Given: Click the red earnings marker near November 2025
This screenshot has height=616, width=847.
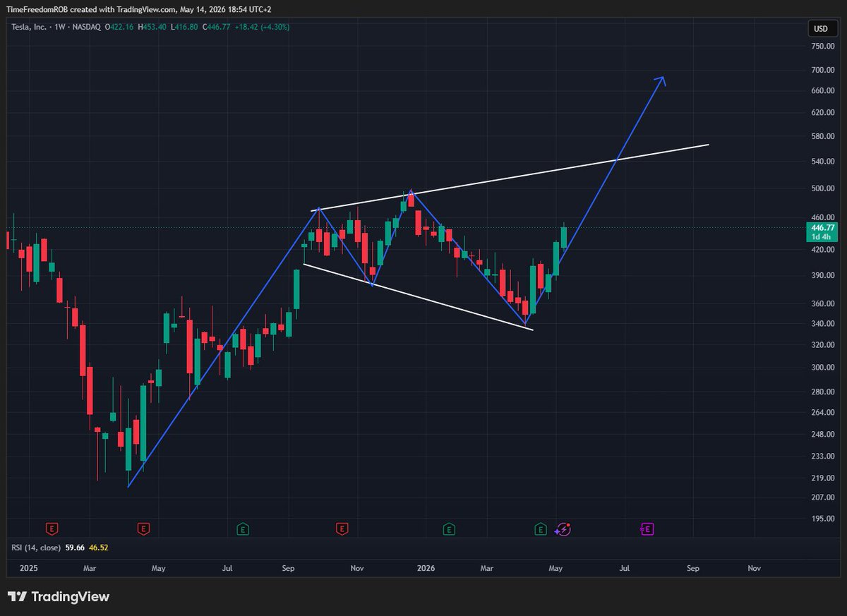Looking at the screenshot, I should 342,528.
